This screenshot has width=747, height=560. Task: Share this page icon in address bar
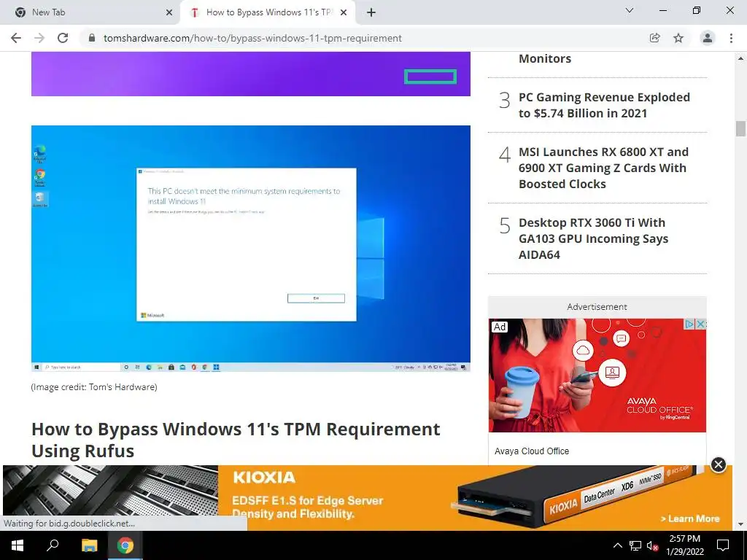click(654, 38)
